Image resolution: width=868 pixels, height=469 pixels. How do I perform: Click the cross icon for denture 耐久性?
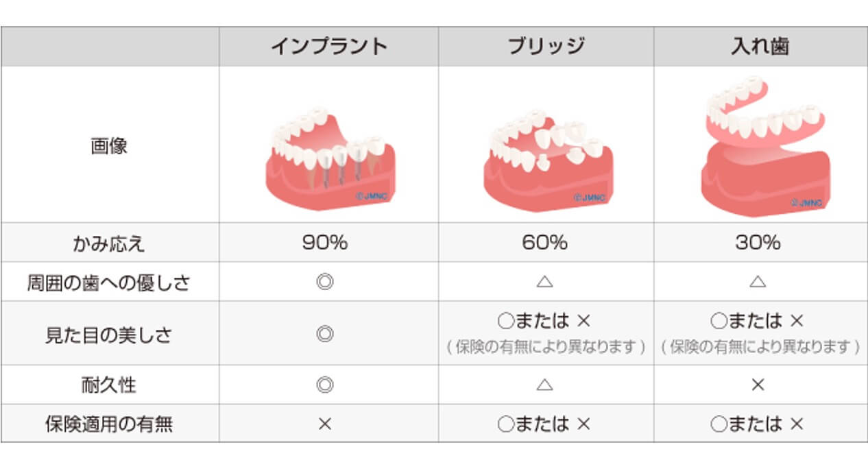click(758, 385)
